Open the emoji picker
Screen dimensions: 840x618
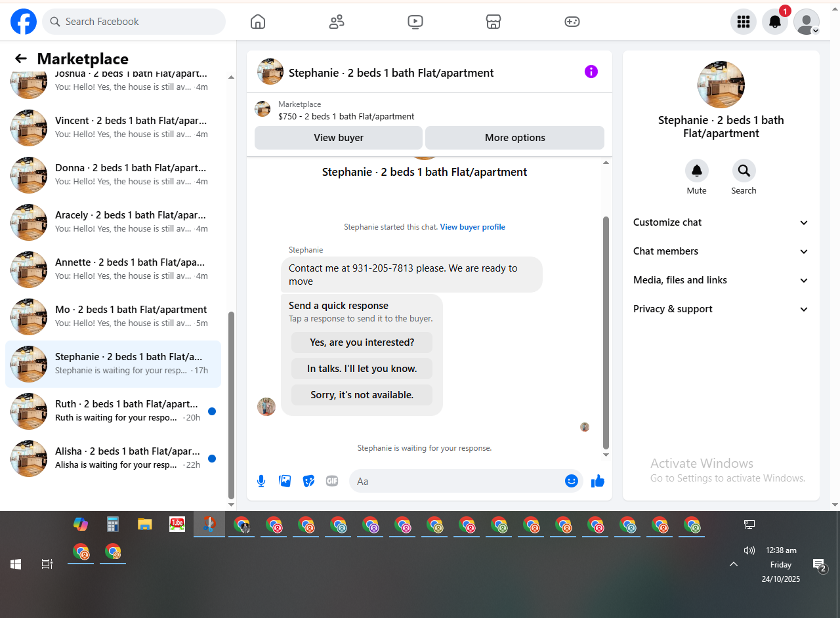[x=572, y=481]
